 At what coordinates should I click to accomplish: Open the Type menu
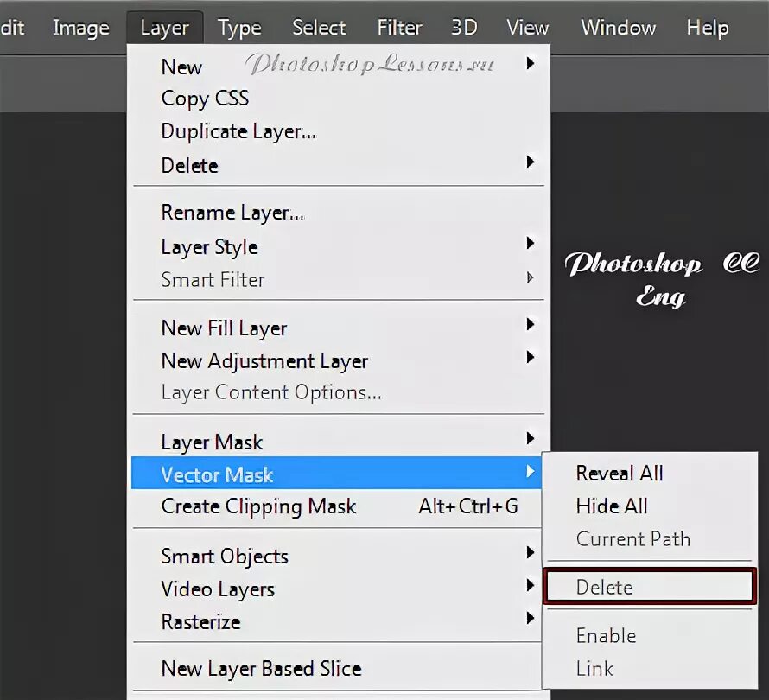click(239, 28)
